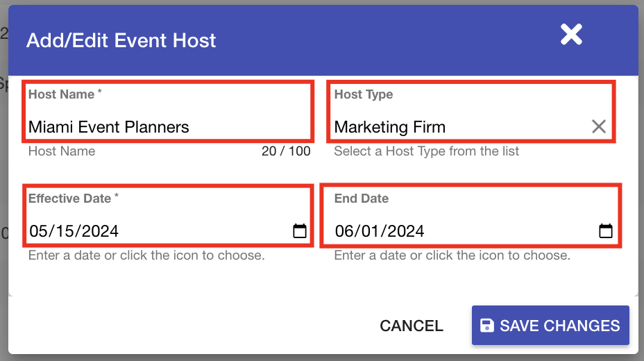Click the Host Type field label

(x=364, y=94)
